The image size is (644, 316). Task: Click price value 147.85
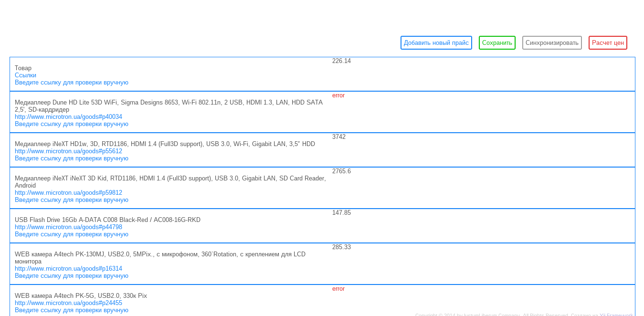pos(341,213)
